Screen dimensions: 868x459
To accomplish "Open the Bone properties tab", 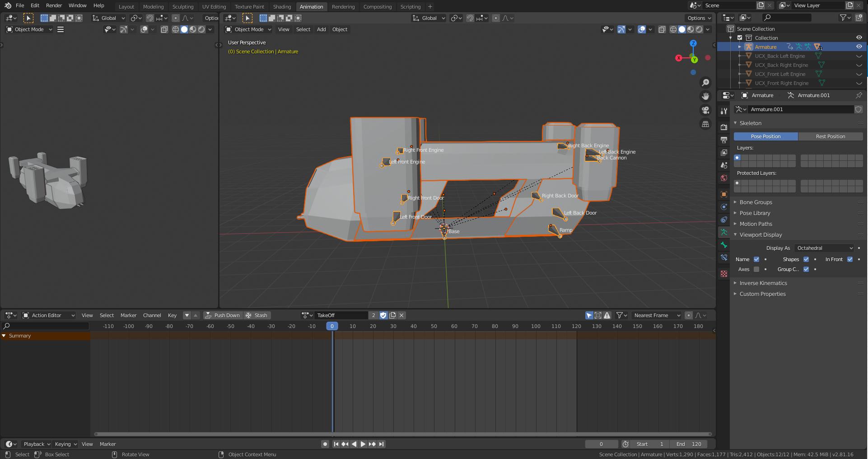I will 723,244.
